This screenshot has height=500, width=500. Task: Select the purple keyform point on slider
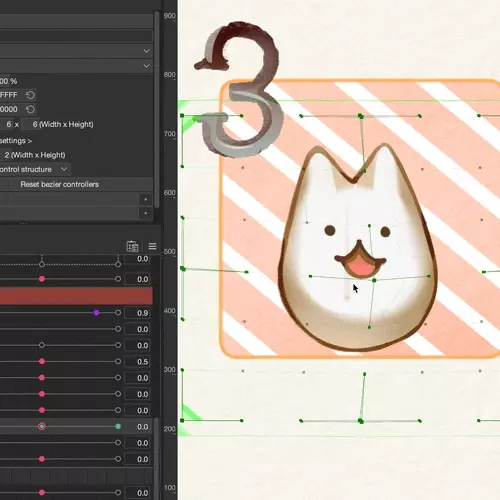click(96, 313)
